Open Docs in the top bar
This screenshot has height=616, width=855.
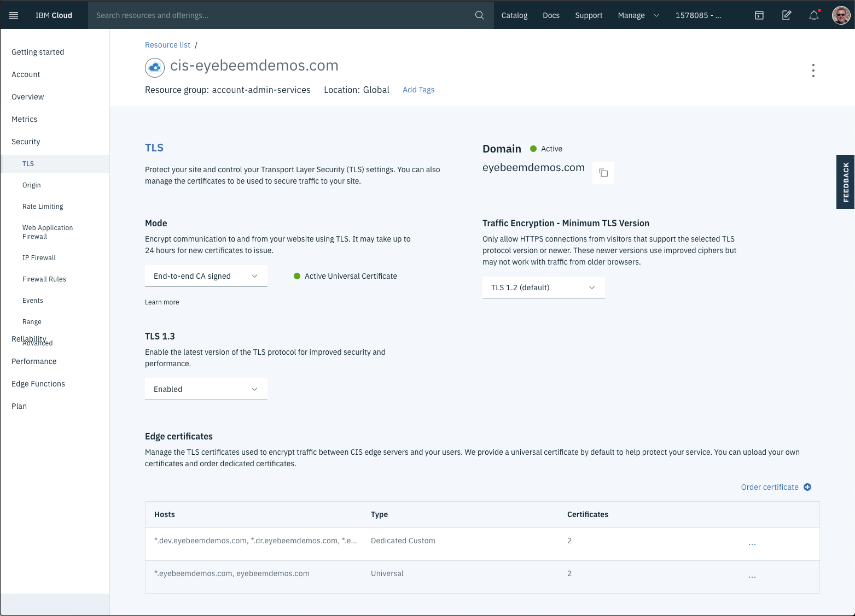[551, 15]
